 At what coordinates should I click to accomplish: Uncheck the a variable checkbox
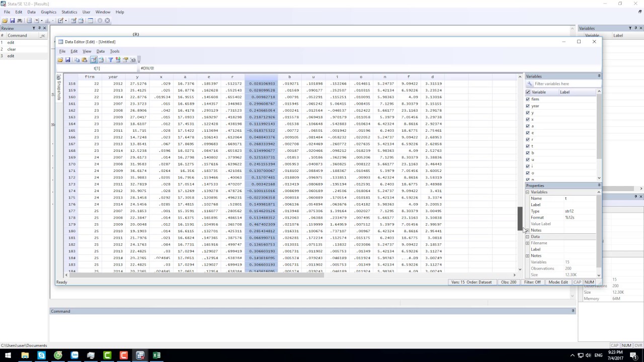point(528,126)
